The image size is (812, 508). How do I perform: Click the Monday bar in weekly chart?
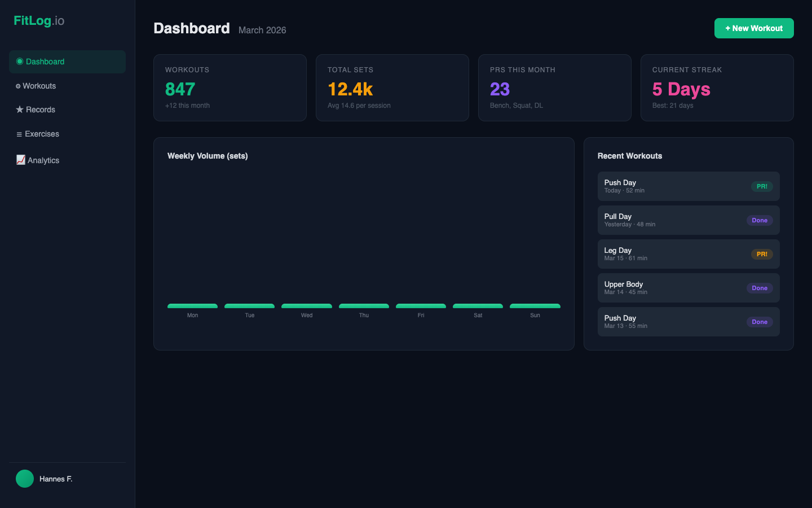(192, 306)
